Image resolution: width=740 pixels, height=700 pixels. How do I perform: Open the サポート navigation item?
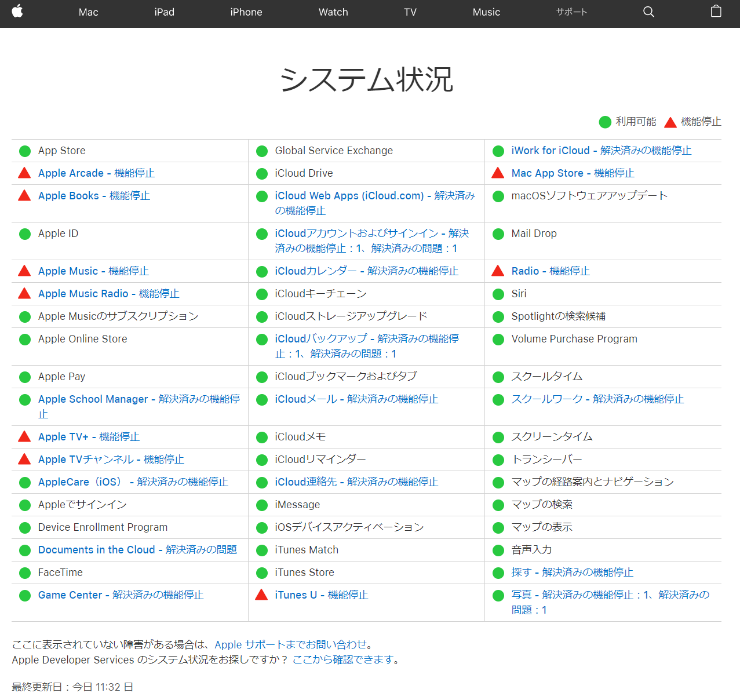[x=571, y=12]
